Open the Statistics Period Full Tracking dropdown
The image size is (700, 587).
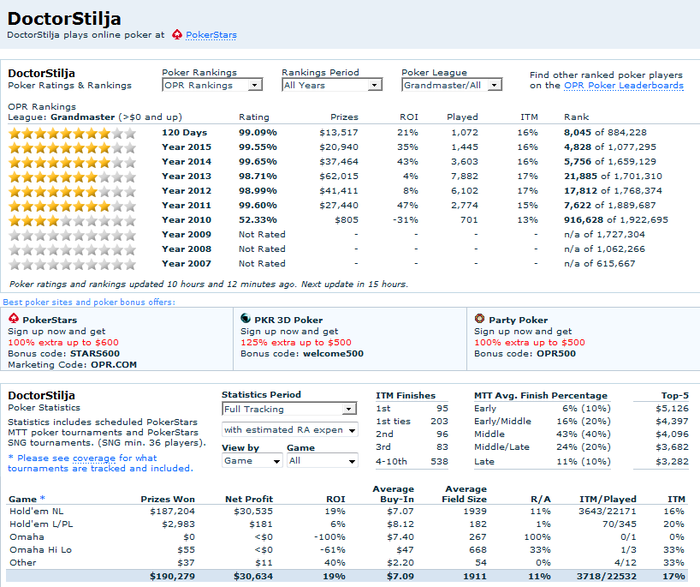point(289,409)
